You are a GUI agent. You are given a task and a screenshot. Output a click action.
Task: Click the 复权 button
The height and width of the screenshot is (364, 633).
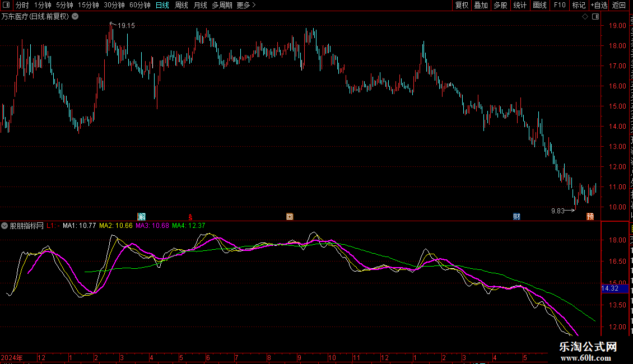462,5
